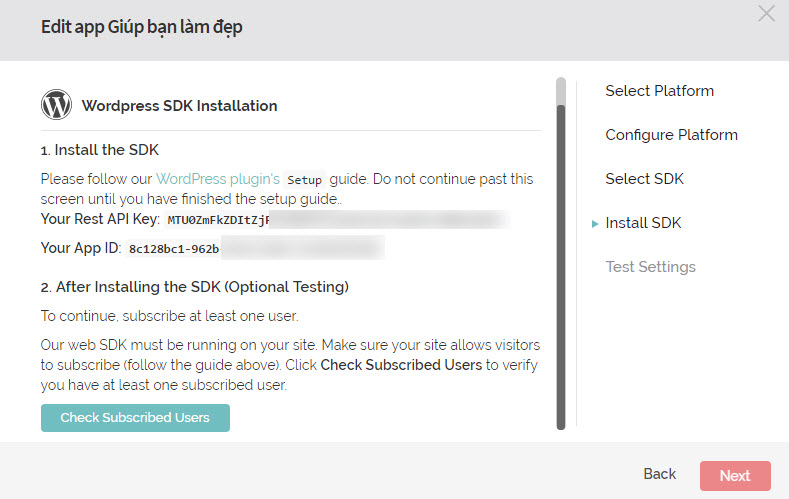Click the "After Installing the SDK" heading
The image size is (789, 499).
(x=194, y=287)
